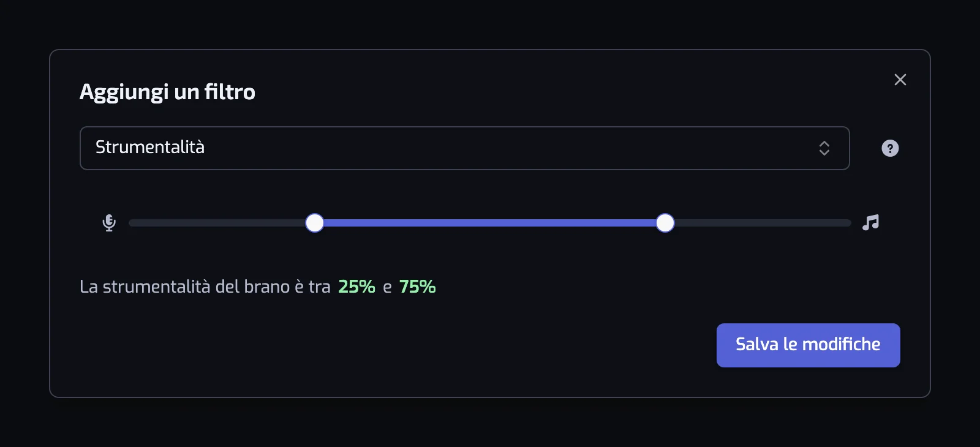This screenshot has width=980, height=447.
Task: Click the Aggiungi un filtro heading
Action: pos(167,92)
